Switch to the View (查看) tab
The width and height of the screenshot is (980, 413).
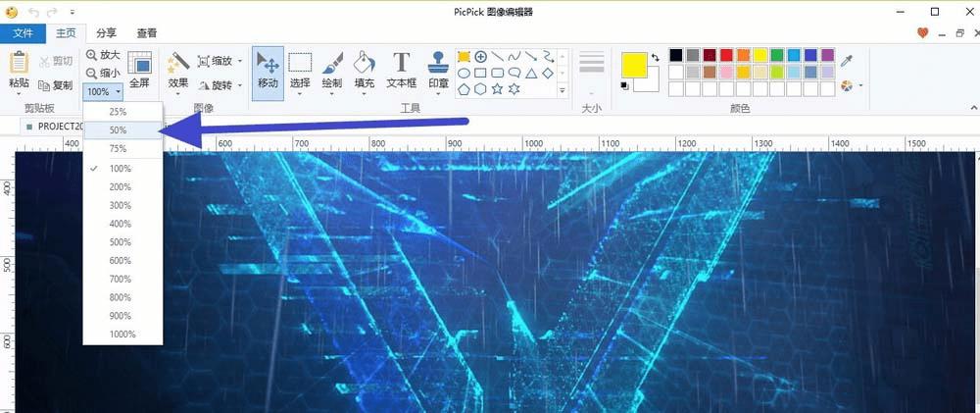pos(147,33)
